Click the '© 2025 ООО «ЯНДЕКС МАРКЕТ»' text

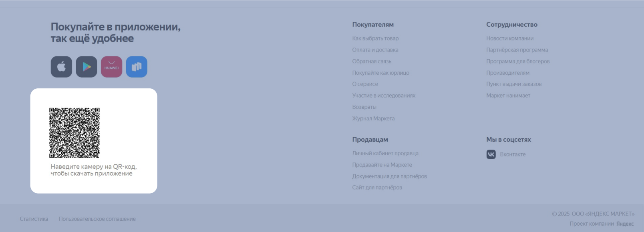point(593,214)
